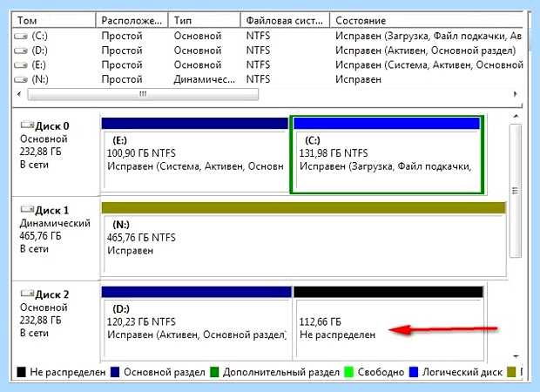Click the black Не распределен legend swatch
The height and width of the screenshot is (392, 540).
click(21, 372)
